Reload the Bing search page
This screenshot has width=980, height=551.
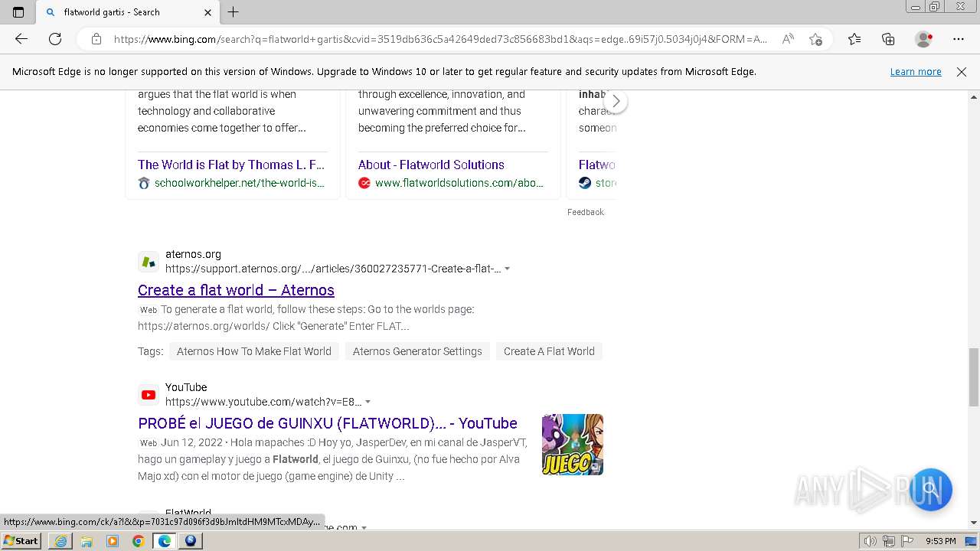55,39
